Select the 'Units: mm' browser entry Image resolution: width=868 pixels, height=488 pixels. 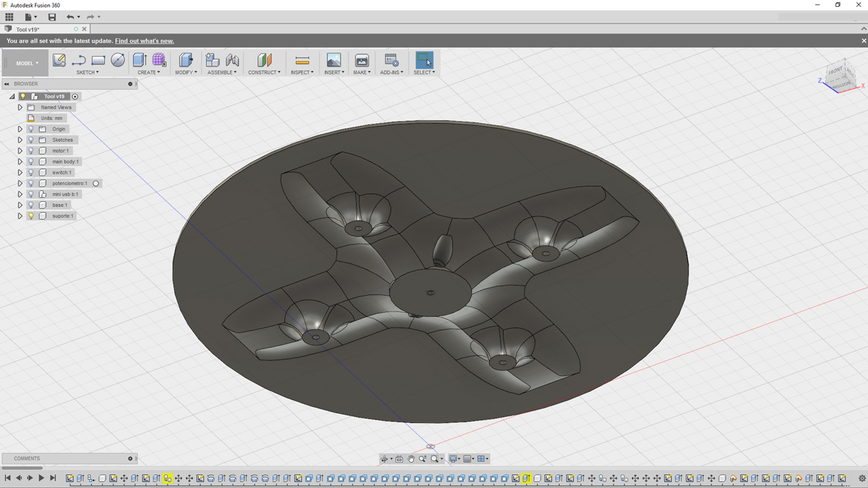[x=51, y=118]
